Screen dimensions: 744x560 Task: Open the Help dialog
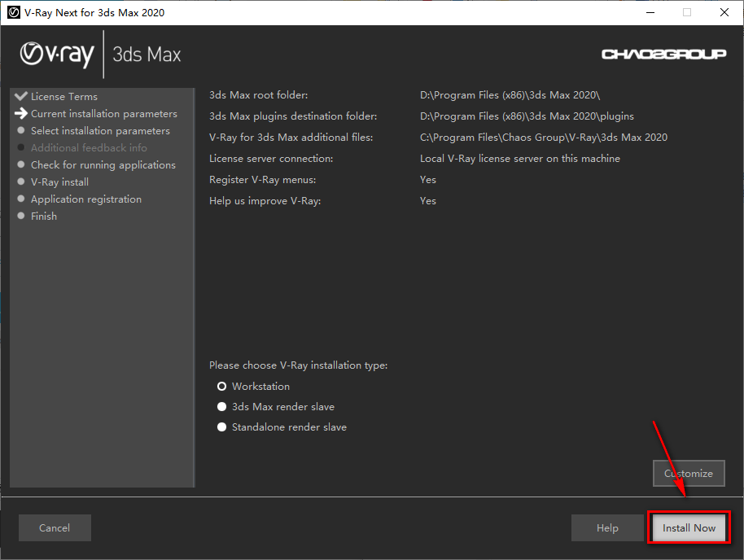[607, 527]
